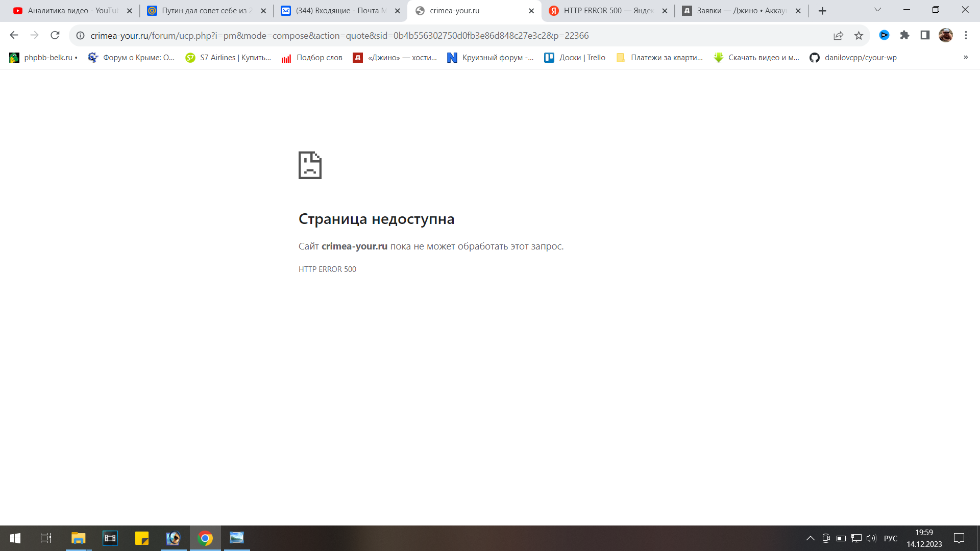The image size is (980, 551).
Task: Go back to the previous page
Action: pyautogui.click(x=14, y=35)
